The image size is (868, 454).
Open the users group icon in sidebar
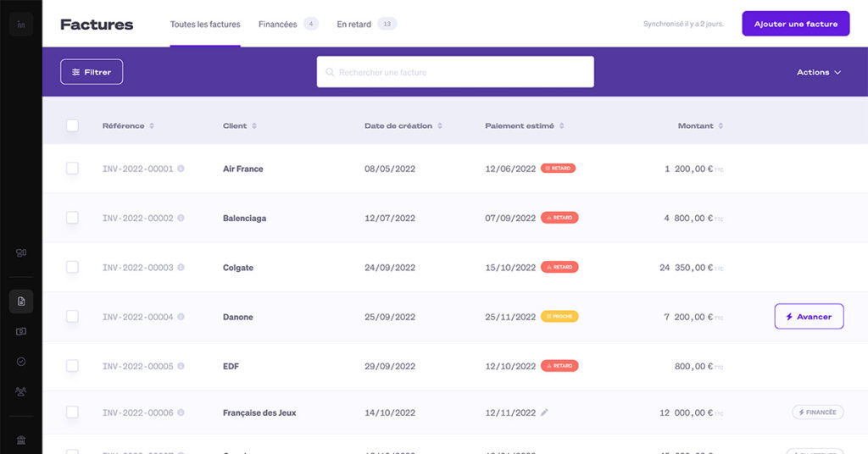(x=21, y=390)
